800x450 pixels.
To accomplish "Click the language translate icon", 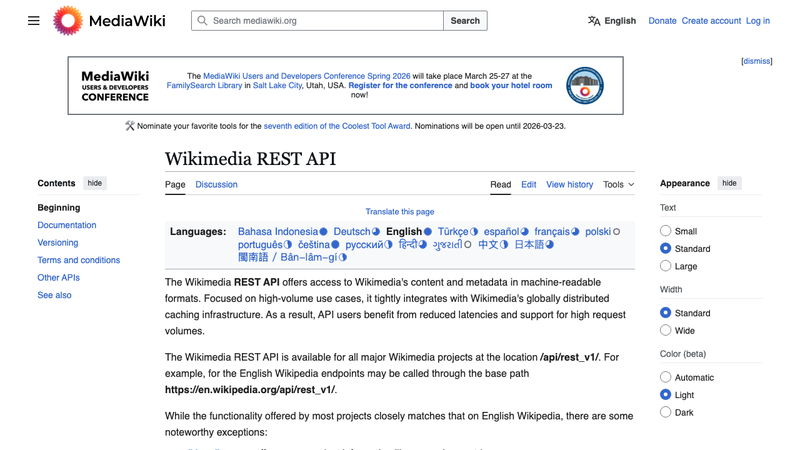I will tap(594, 21).
